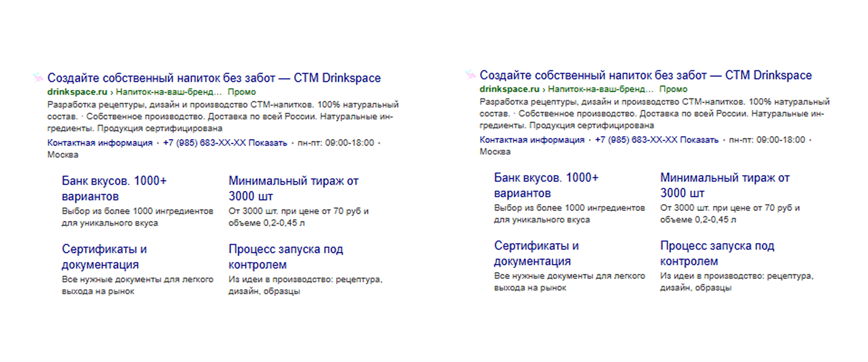Click the Москва location text in the left ad
This screenshot has width=868, height=362.
63,155
